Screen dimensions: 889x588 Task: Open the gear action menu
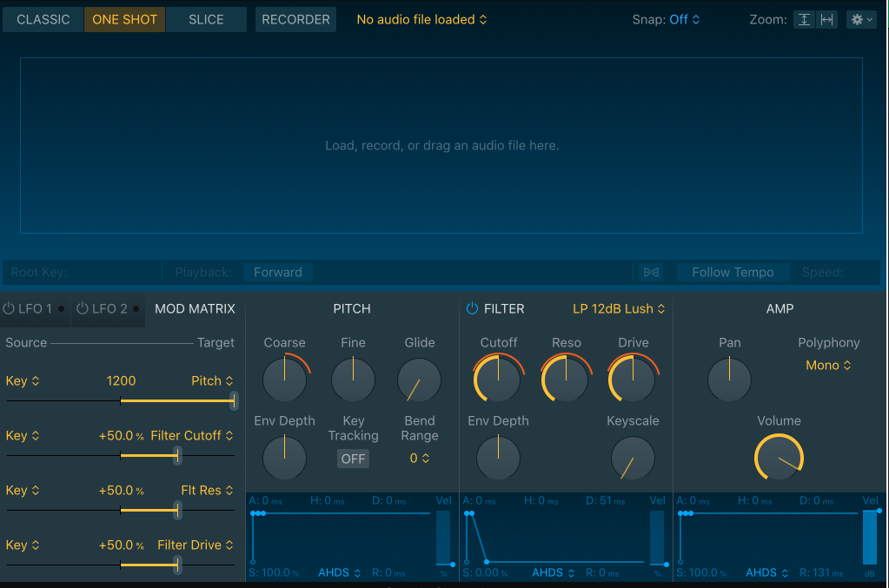coord(861,20)
